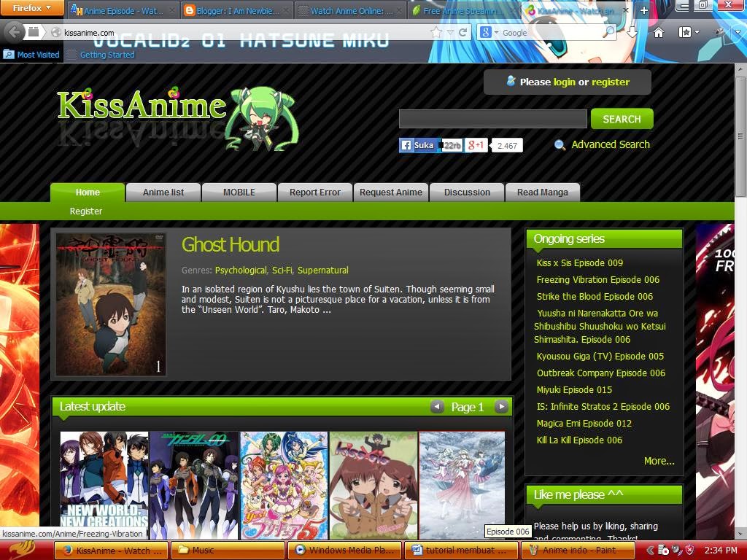The image size is (747, 560).
Task: Click the Facebook Suka like button
Action: (417, 145)
